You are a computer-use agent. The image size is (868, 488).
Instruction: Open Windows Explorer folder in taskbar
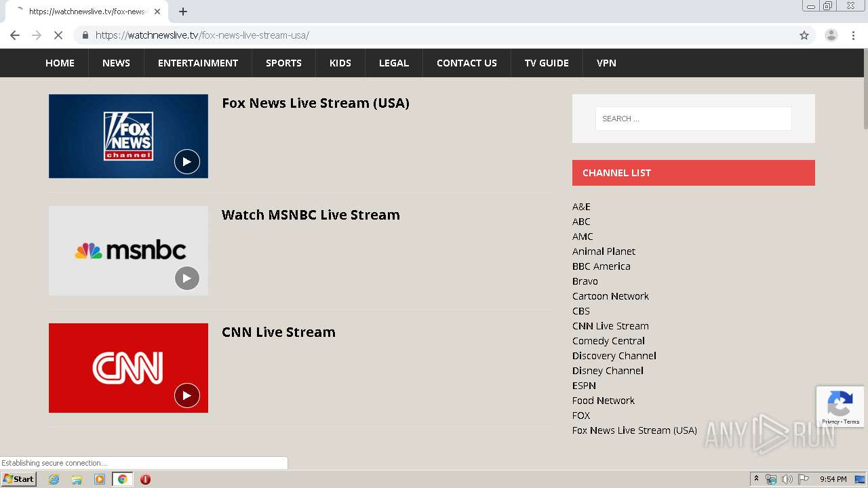[77, 479]
